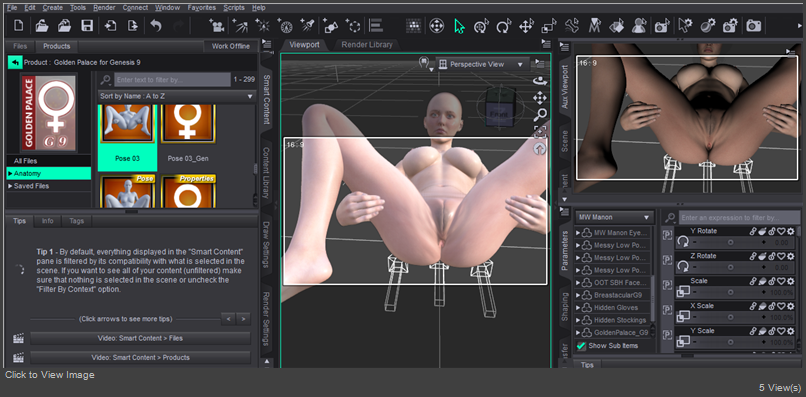This screenshot has height=397, width=806.
Task: Toggle the lock on Y Scale parameter
Action: 772,331
